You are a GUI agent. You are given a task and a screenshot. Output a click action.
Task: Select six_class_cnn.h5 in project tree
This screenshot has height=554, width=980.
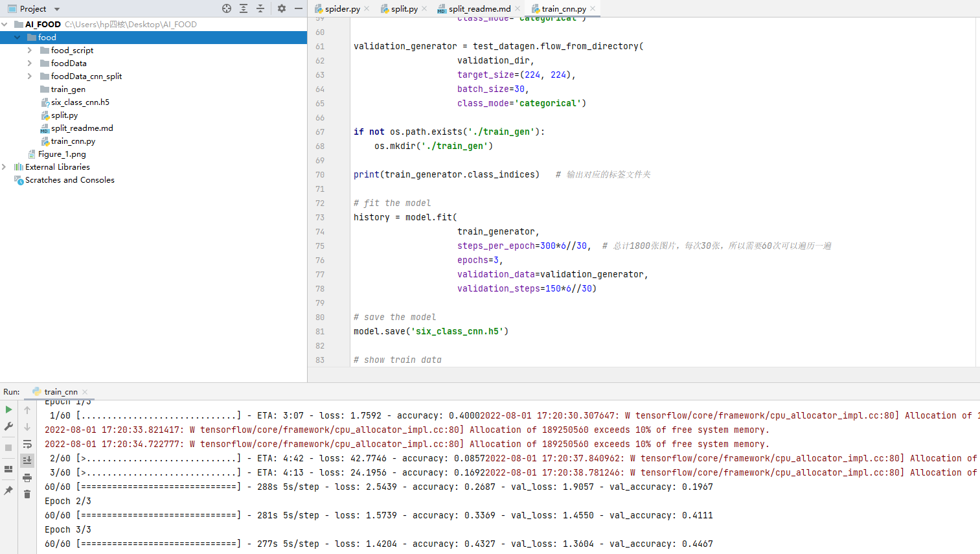pyautogui.click(x=80, y=102)
